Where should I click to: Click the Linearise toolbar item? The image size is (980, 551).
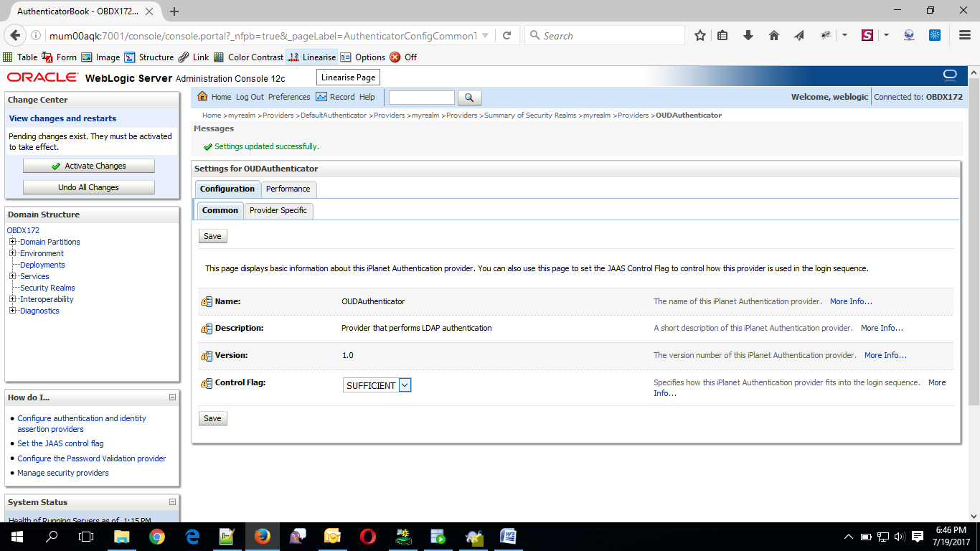pos(311,57)
